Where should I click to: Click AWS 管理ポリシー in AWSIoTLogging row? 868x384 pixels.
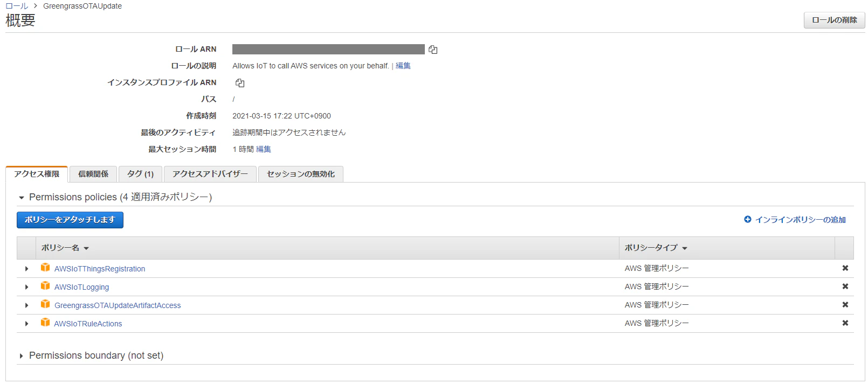click(x=657, y=287)
